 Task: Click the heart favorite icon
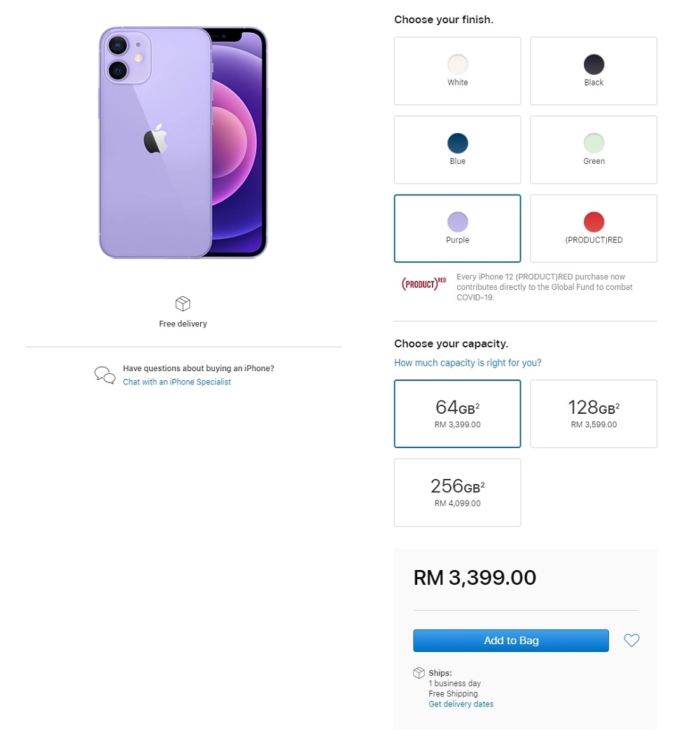[631, 640]
